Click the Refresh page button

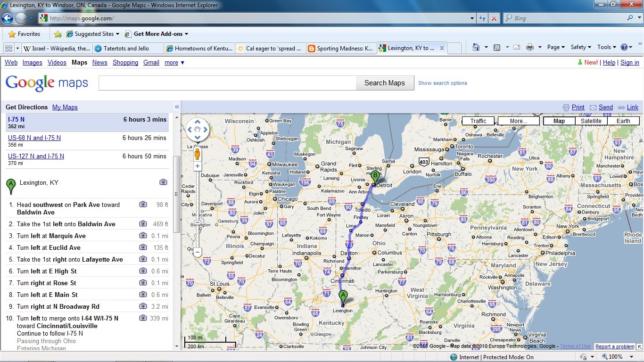tap(482, 18)
